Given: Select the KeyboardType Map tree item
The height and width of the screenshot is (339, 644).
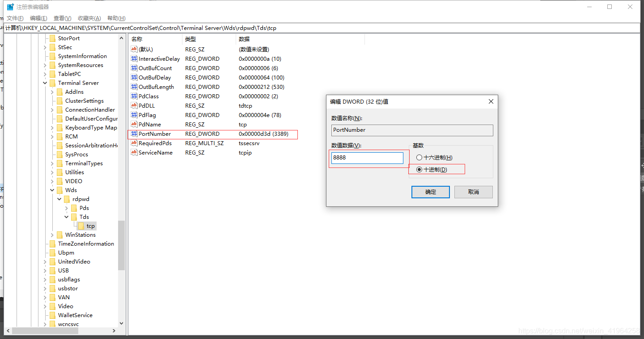Looking at the screenshot, I should point(91,127).
